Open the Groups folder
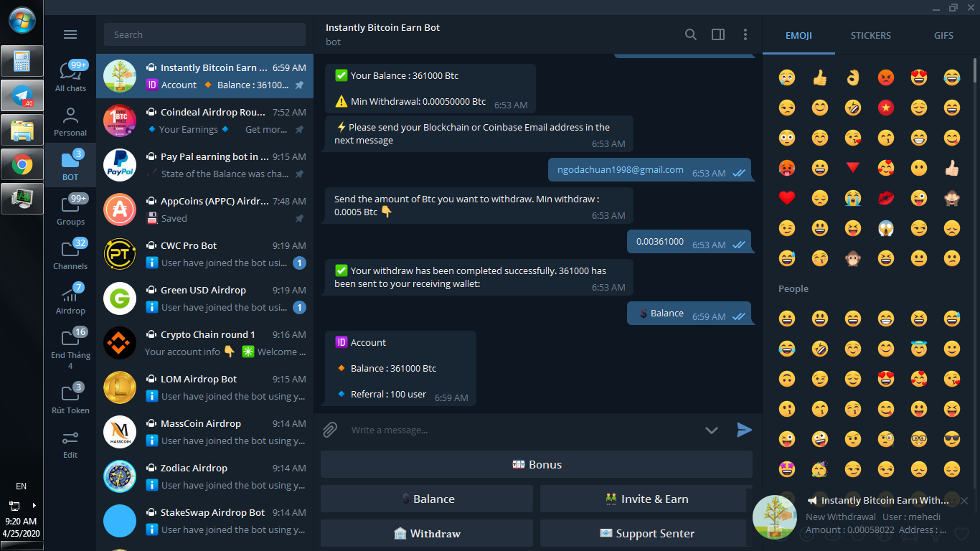 (x=70, y=210)
